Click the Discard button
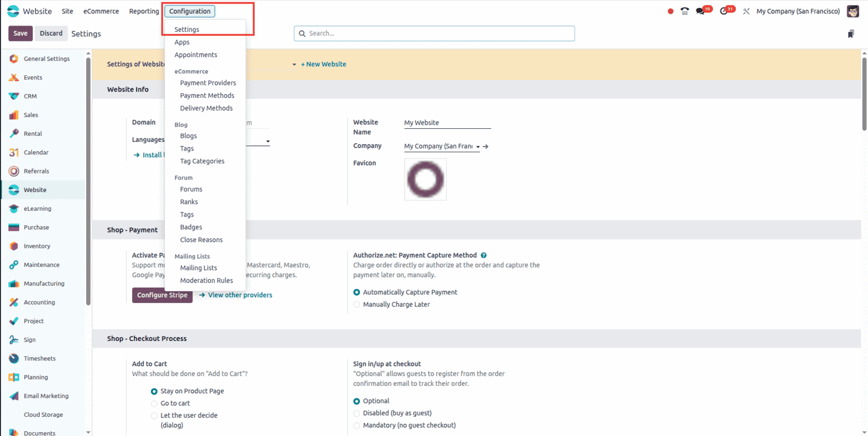Screen dimensions: 868x436 [x=51, y=34]
